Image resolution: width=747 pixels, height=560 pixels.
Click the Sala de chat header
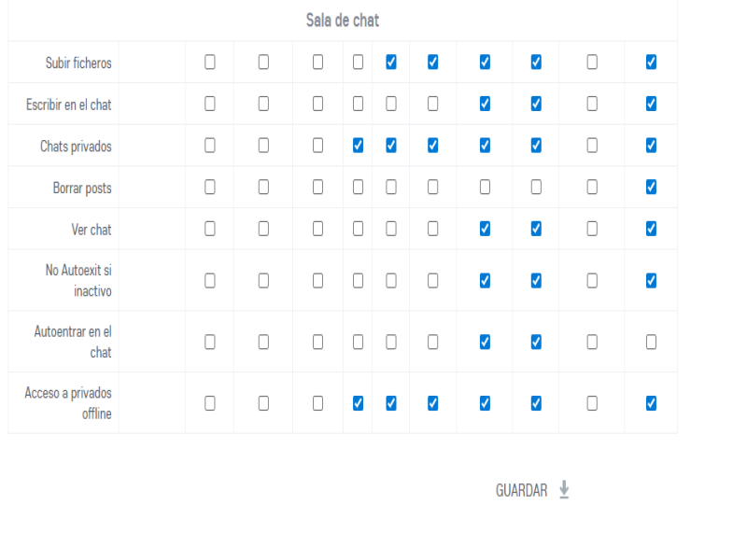coord(343,20)
